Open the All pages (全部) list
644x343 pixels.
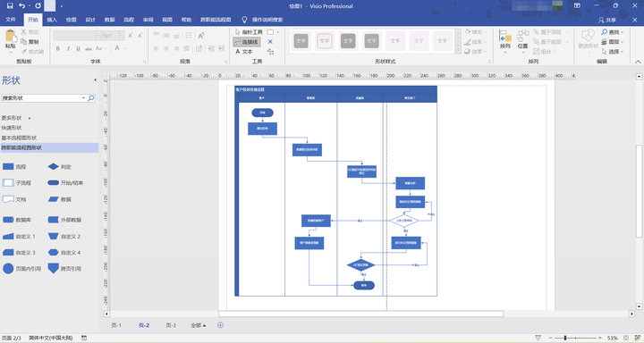(x=198, y=325)
